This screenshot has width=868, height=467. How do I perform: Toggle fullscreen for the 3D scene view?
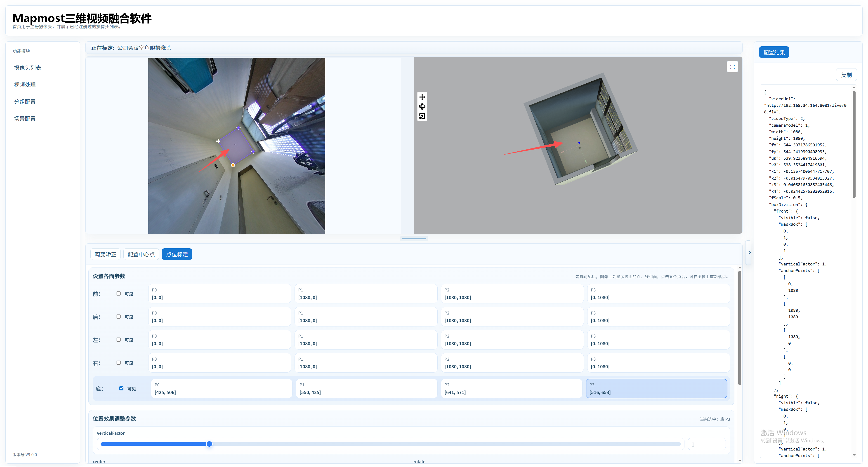click(732, 67)
